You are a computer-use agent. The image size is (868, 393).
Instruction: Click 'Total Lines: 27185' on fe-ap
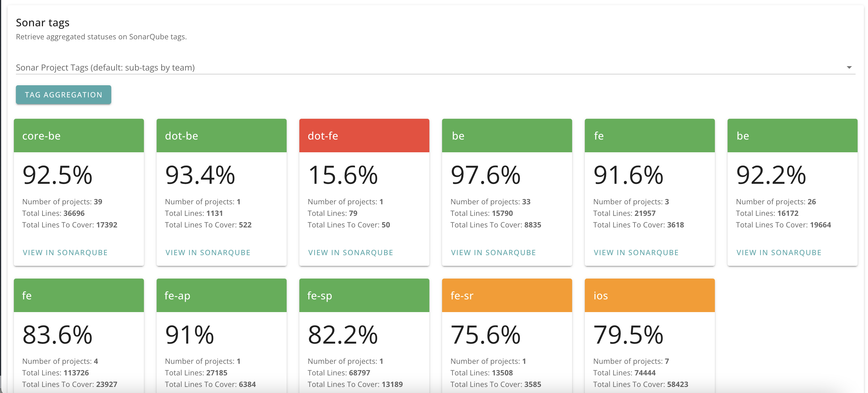(196, 372)
